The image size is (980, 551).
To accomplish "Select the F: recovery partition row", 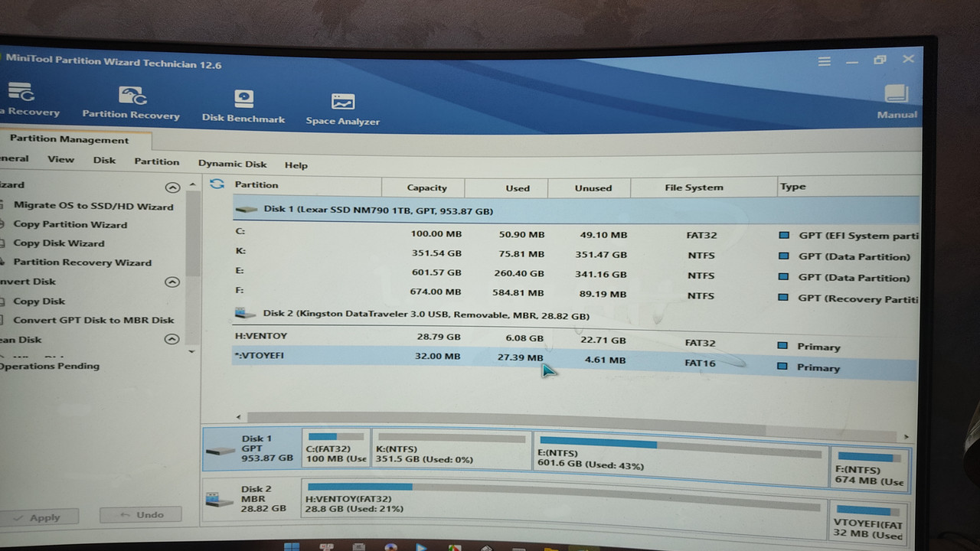I will pyautogui.click(x=576, y=294).
